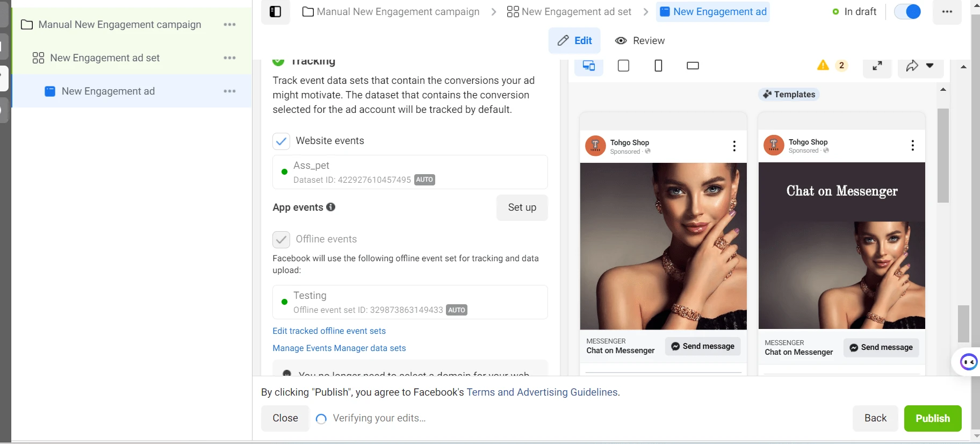Image resolution: width=980 pixels, height=444 pixels.
Task: Click the Templates button
Action: 789,95
